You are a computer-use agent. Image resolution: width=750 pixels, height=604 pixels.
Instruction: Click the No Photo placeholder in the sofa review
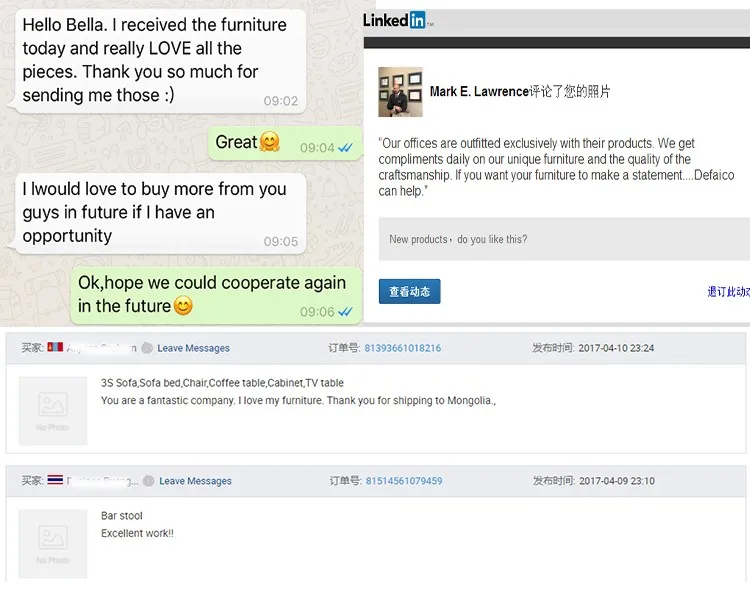click(53, 410)
